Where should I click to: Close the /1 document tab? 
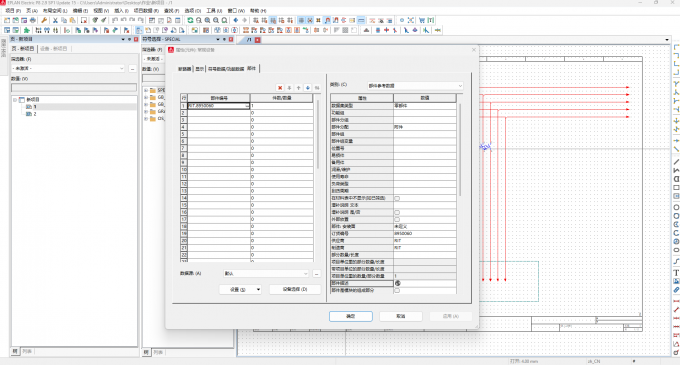coord(258,40)
